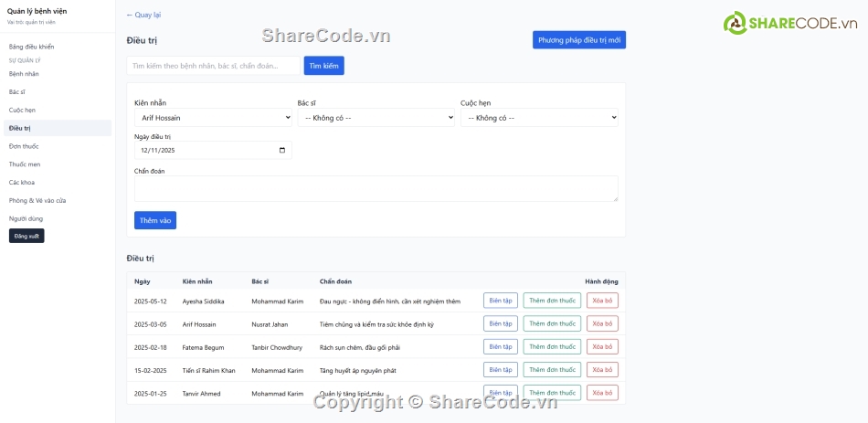Click Thêm đơn thuốc for Rahim Khan row

pos(553,370)
